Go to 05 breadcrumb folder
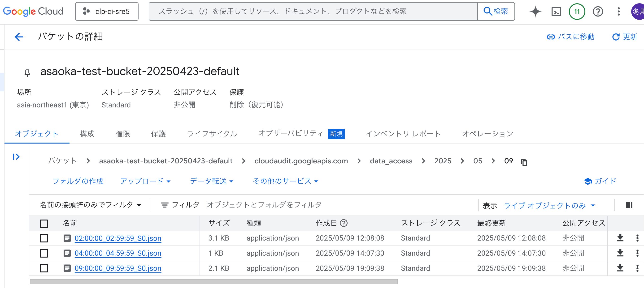Screen dimensions: 644x288 click(x=478, y=161)
